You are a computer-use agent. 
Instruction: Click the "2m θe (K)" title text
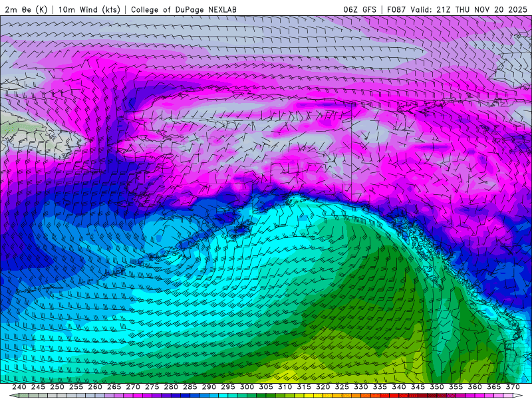click(26, 9)
